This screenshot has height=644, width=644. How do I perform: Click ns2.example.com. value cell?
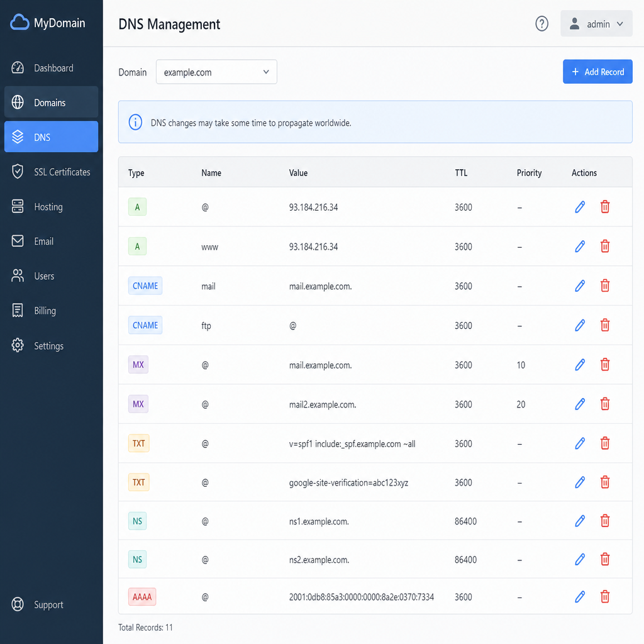(319, 560)
